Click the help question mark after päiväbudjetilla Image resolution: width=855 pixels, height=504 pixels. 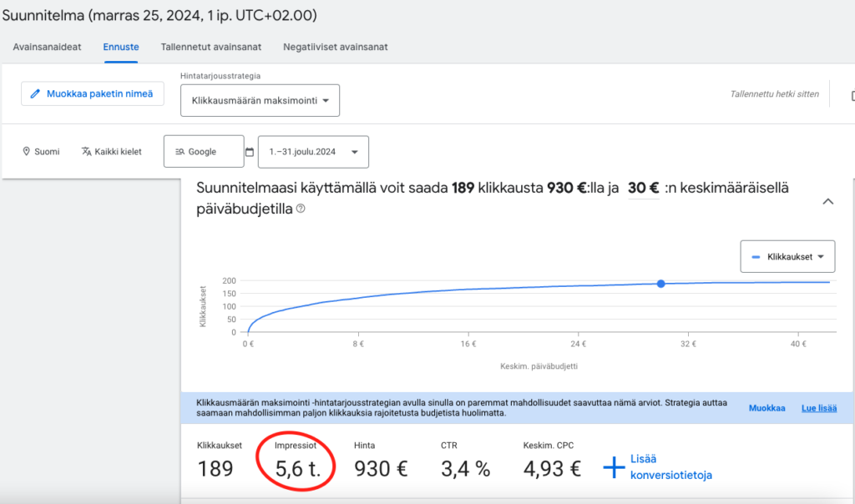coord(301,209)
